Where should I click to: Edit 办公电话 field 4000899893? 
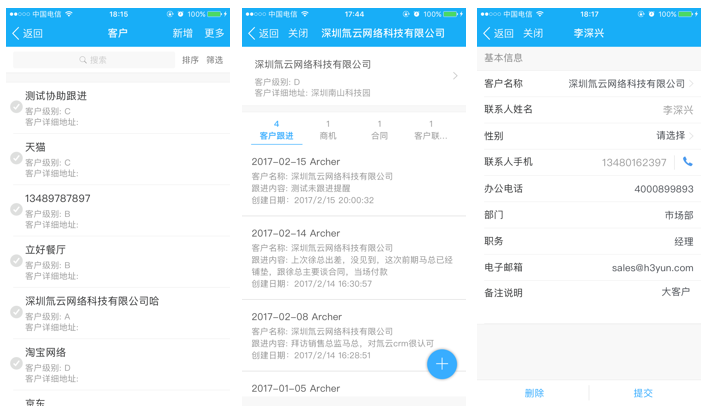(x=589, y=189)
